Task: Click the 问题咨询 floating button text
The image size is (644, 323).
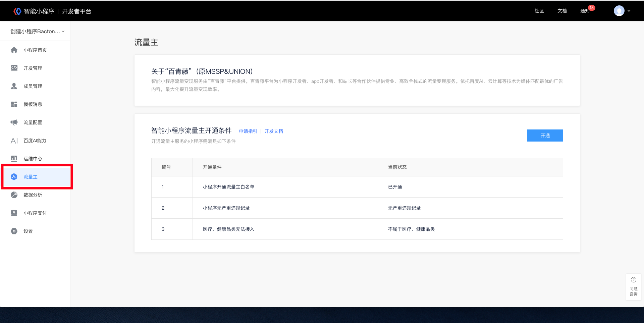Action: click(634, 291)
